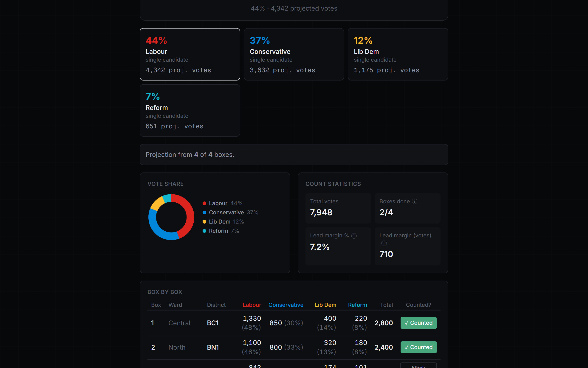This screenshot has height=368, width=588.
Task: Open Boxes done info tooltip icon
Action: 415,201
